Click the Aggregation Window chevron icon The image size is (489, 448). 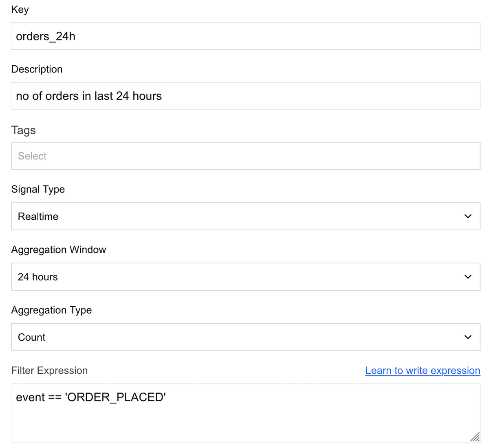[468, 276]
